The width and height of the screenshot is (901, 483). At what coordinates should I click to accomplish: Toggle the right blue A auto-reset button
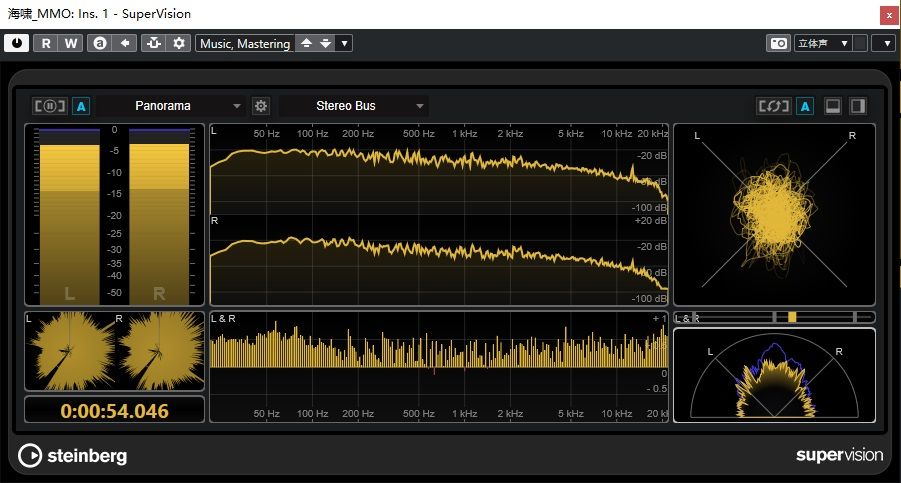pyautogui.click(x=805, y=106)
